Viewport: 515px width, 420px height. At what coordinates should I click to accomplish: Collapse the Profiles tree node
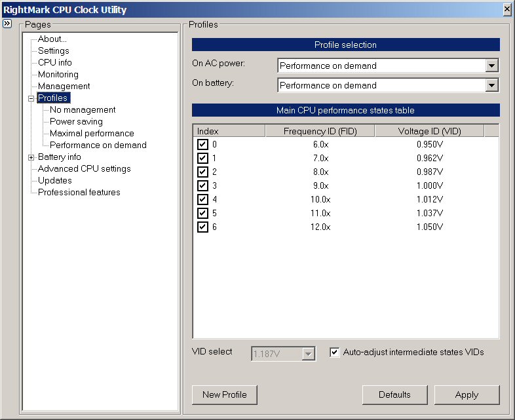coord(31,98)
